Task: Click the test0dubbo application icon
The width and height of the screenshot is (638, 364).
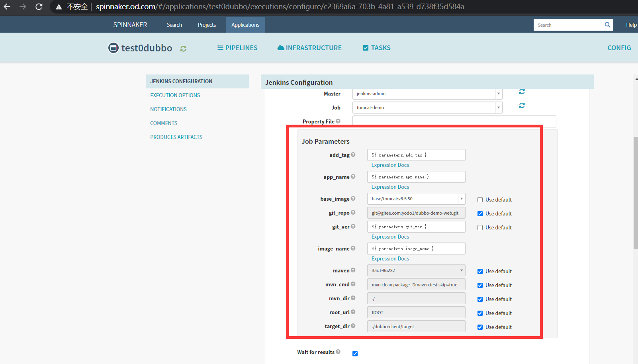Action: (x=114, y=48)
